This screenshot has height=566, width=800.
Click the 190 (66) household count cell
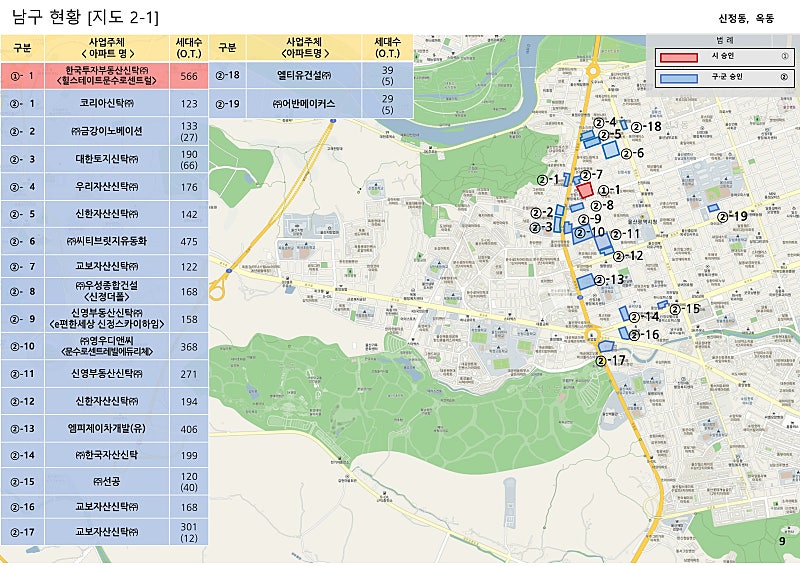(x=189, y=159)
